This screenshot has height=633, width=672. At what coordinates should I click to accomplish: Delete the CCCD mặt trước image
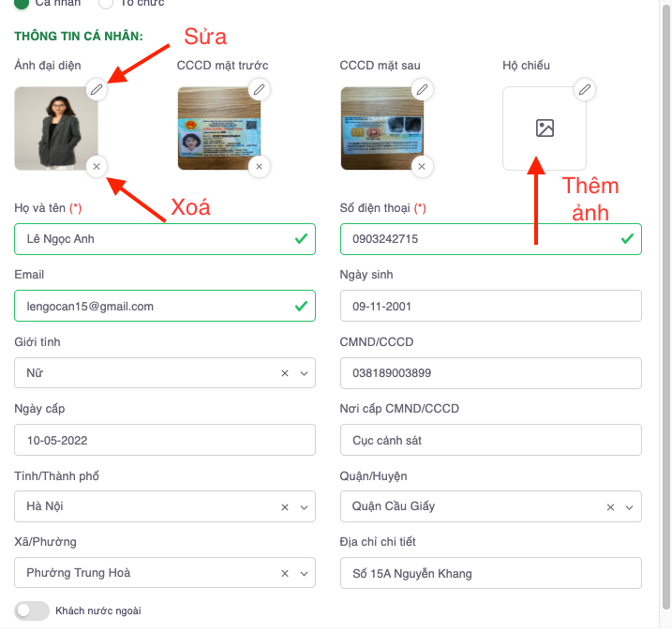[260, 167]
